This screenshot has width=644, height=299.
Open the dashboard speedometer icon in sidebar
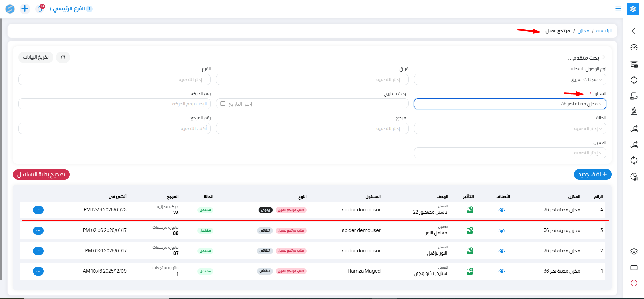pos(634,47)
